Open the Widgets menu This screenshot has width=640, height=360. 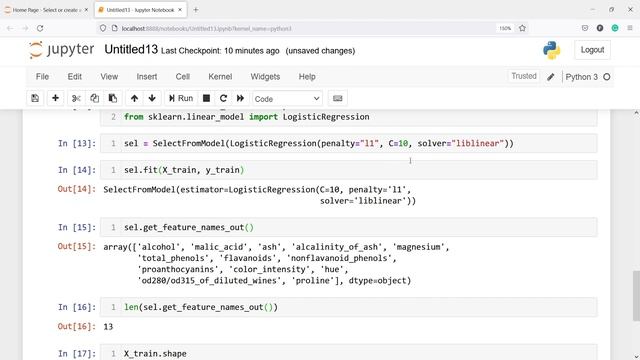click(265, 77)
